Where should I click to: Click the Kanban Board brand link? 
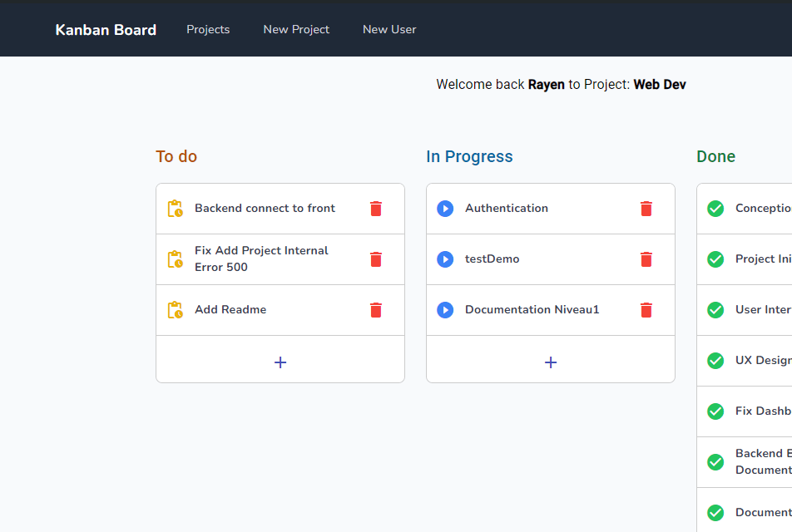pyautogui.click(x=106, y=29)
